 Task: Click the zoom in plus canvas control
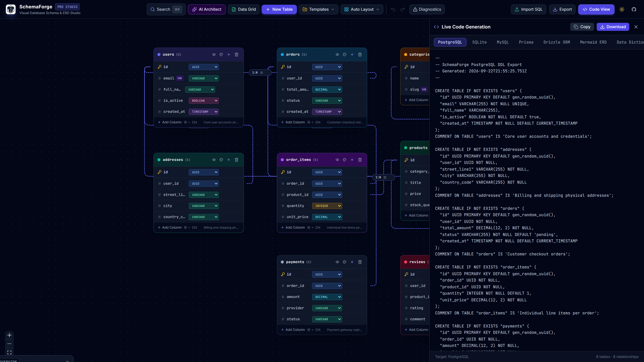point(9,335)
